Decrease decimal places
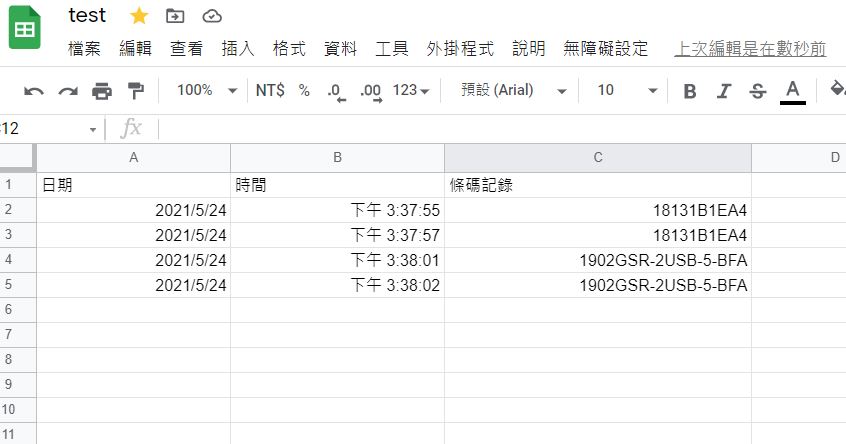The image size is (846, 444). tap(336, 91)
